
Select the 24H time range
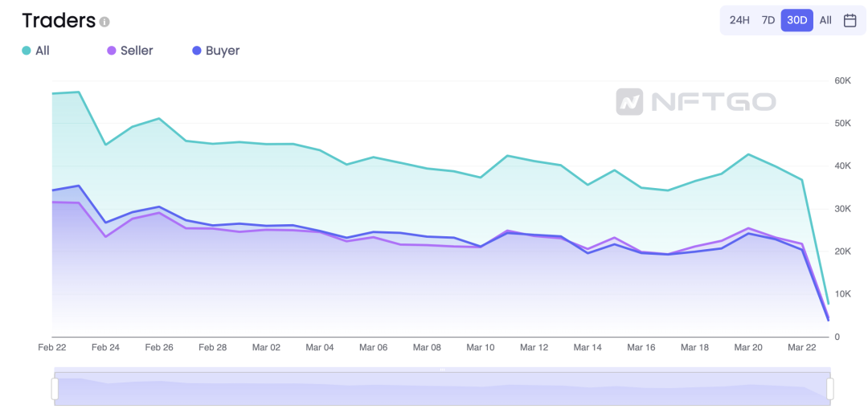point(739,20)
